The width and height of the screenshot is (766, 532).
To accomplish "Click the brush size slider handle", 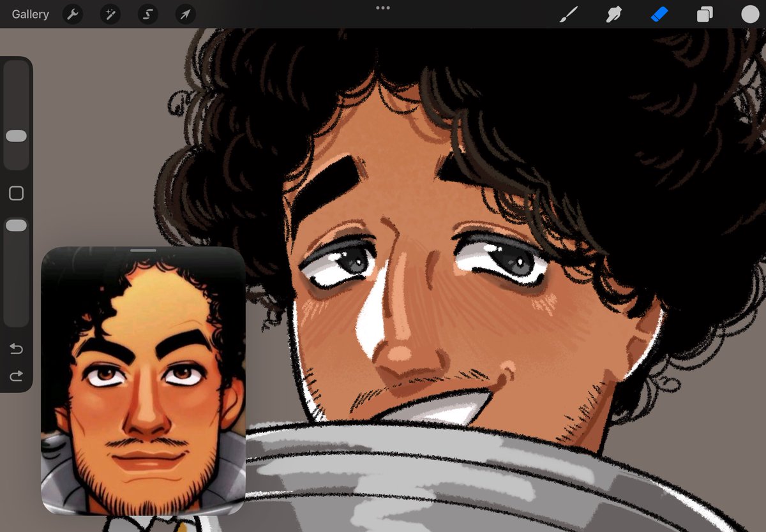I will [x=16, y=136].
